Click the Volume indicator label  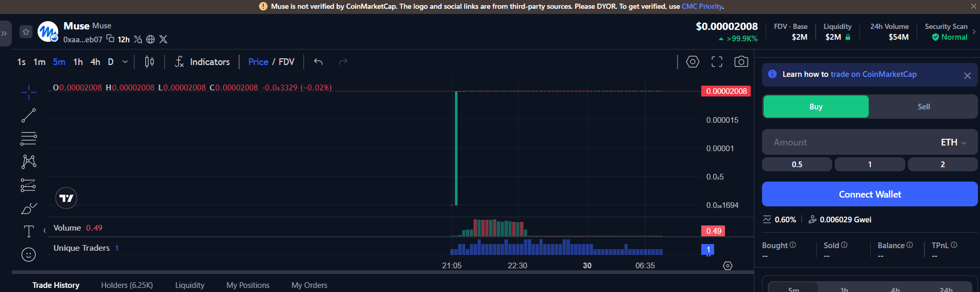coord(67,228)
